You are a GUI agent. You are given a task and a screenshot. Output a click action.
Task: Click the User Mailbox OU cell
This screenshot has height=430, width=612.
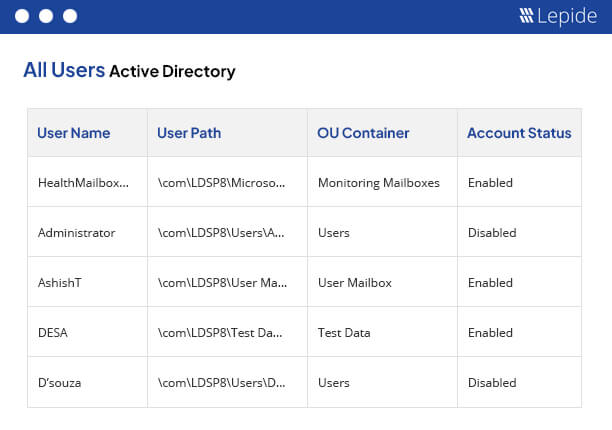coord(382,282)
